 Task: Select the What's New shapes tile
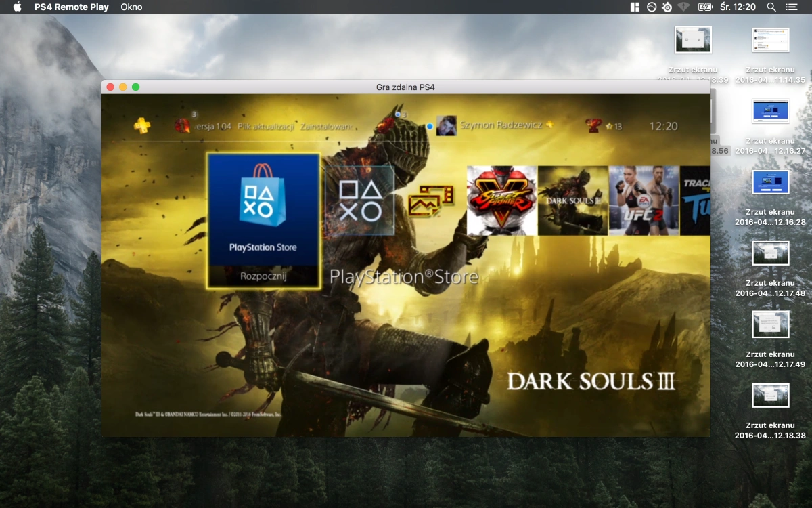tap(360, 200)
